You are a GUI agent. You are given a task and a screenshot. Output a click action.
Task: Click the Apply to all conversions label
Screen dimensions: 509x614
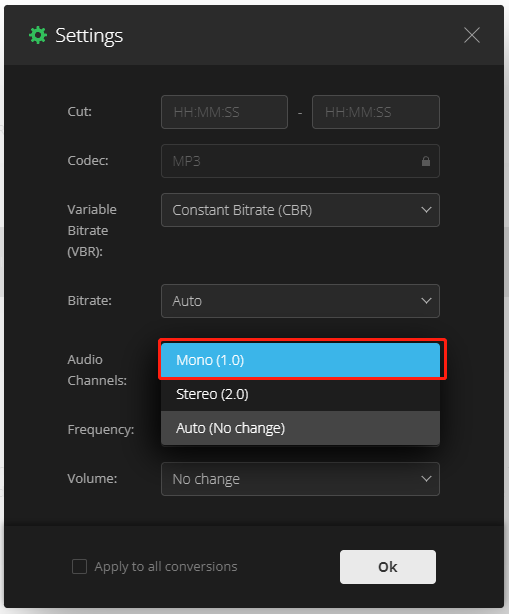click(166, 567)
